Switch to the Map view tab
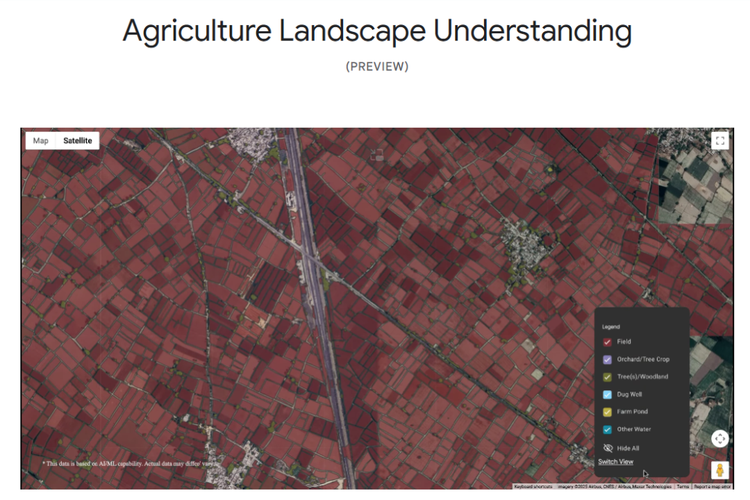 (41, 141)
